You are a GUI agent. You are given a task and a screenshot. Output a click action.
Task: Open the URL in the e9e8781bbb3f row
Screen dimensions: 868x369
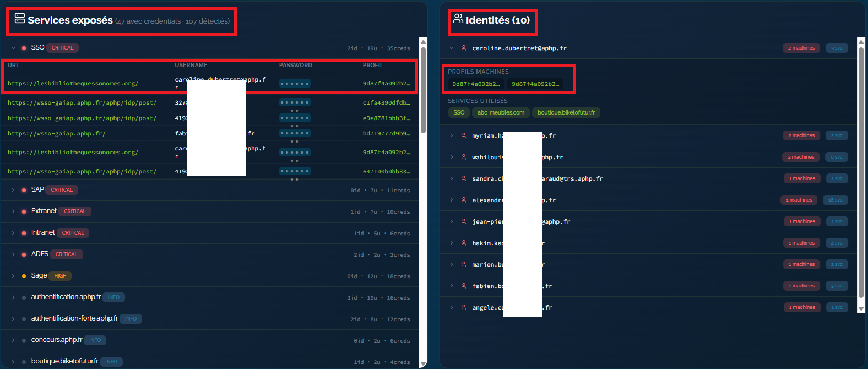point(82,118)
